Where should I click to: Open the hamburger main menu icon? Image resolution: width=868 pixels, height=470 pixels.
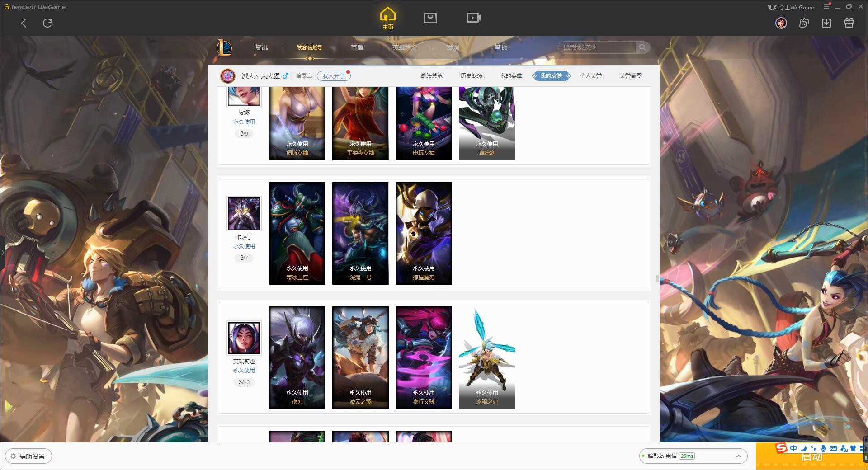[x=826, y=7]
